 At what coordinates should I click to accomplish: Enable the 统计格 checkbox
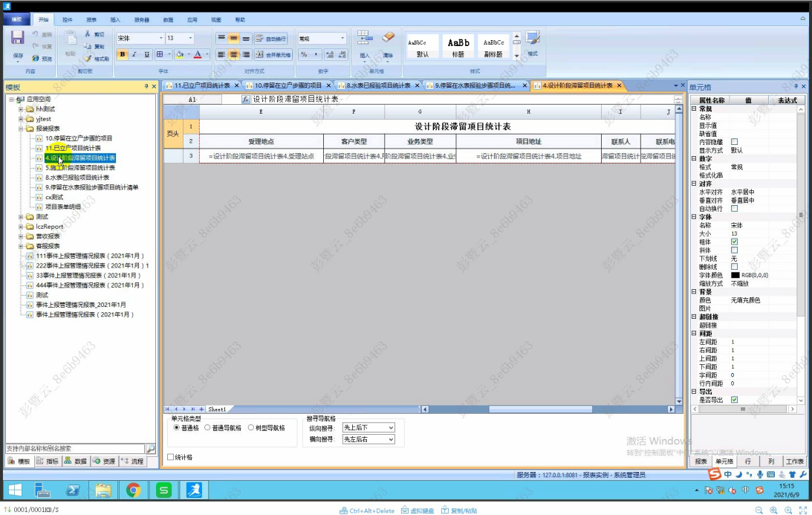coord(170,457)
